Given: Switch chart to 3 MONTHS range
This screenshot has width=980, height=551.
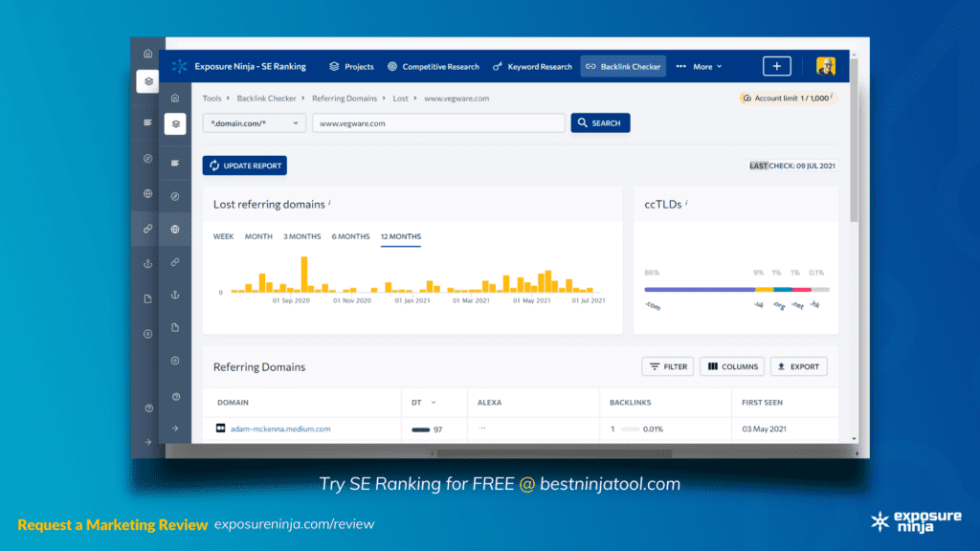Looking at the screenshot, I should tap(301, 237).
